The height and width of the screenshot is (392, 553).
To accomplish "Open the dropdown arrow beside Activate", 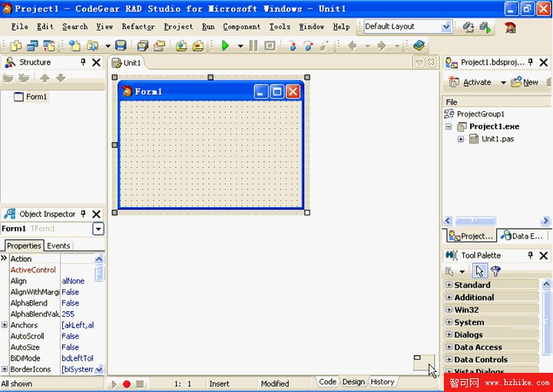I will [x=503, y=83].
